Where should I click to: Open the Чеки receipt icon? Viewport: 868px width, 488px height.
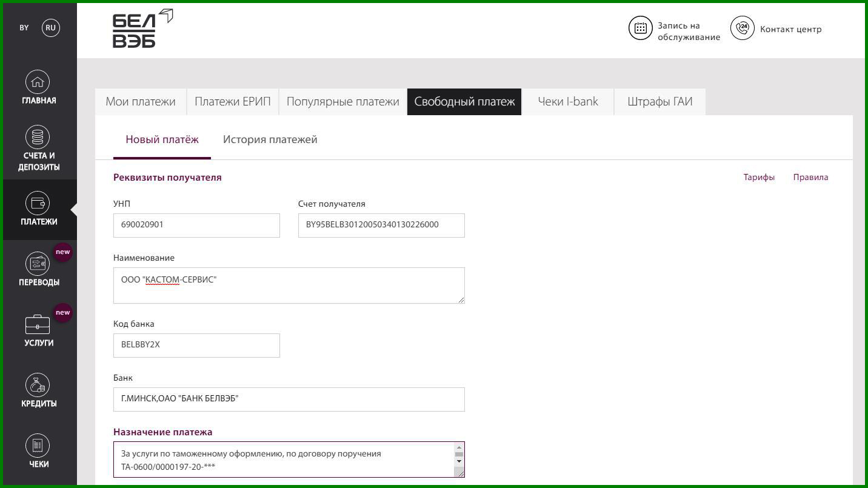tap(38, 446)
